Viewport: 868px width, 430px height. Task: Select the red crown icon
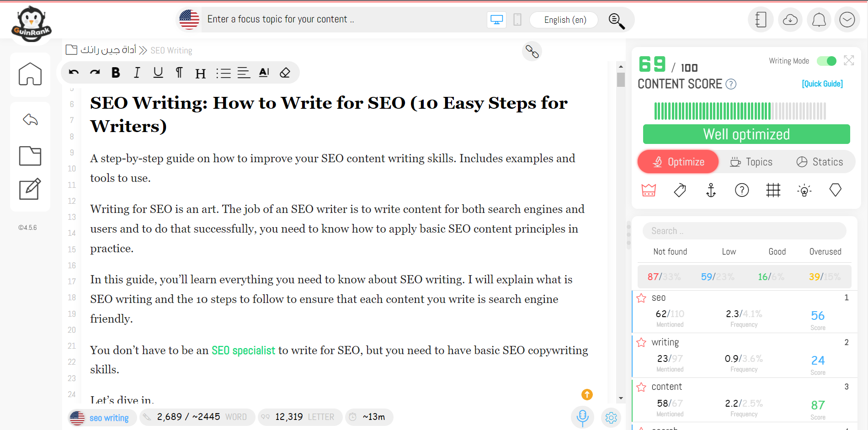(649, 190)
